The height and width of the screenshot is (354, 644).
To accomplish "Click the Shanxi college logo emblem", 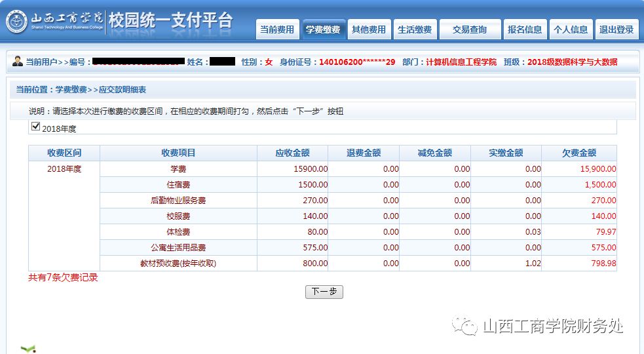I will pyautogui.click(x=16, y=22).
